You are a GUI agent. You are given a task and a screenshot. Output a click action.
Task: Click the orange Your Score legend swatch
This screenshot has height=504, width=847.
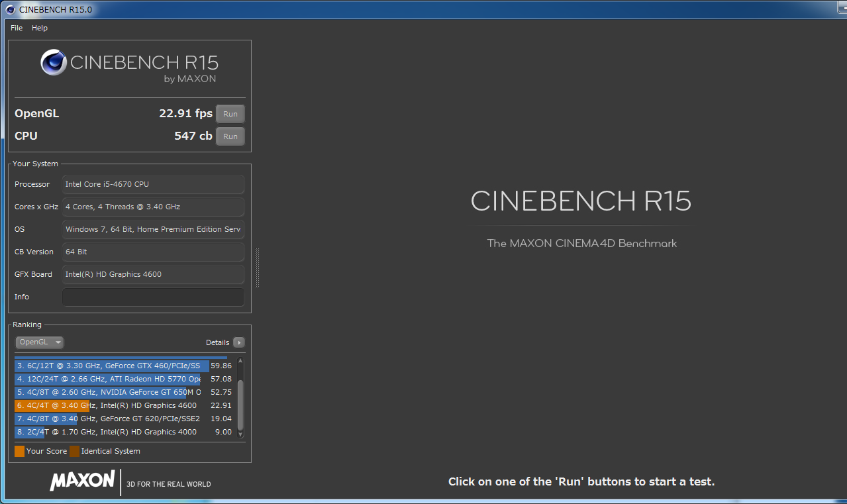19,451
